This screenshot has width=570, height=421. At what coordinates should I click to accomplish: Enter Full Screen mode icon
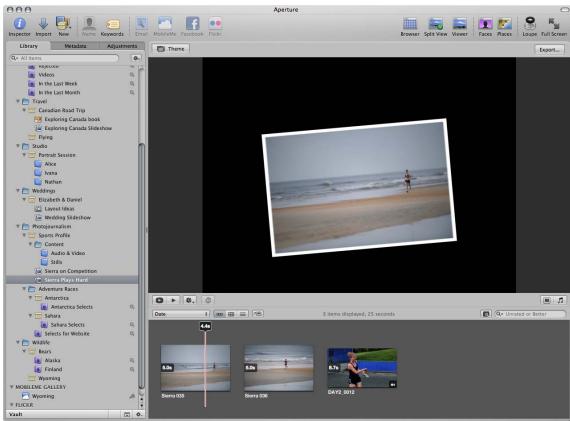[x=554, y=24]
